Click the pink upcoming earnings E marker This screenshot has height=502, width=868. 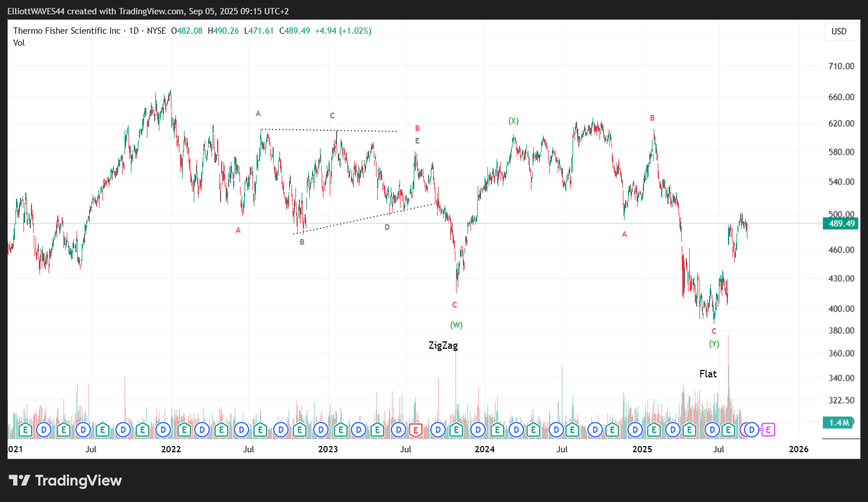pos(769,430)
